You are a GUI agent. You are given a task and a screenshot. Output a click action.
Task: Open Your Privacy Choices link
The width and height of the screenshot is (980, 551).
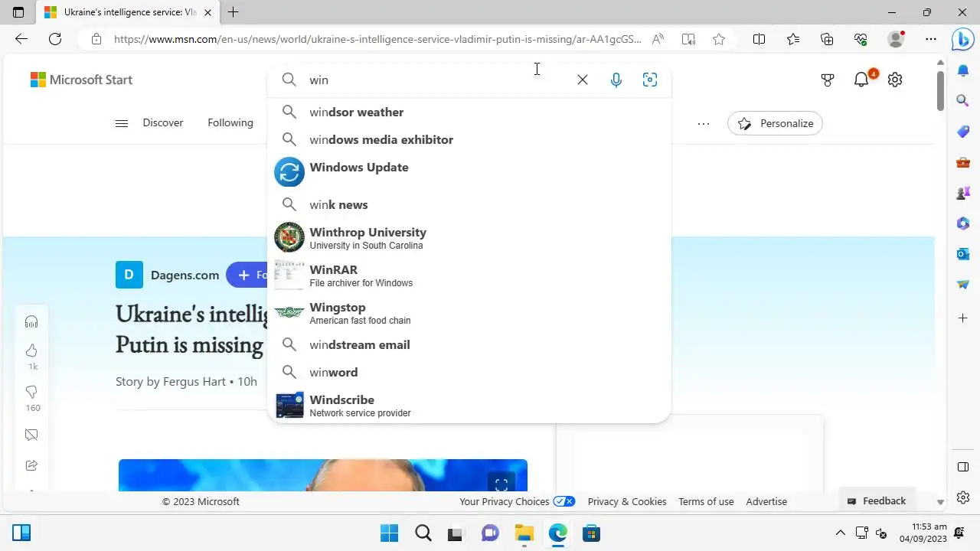(517, 501)
